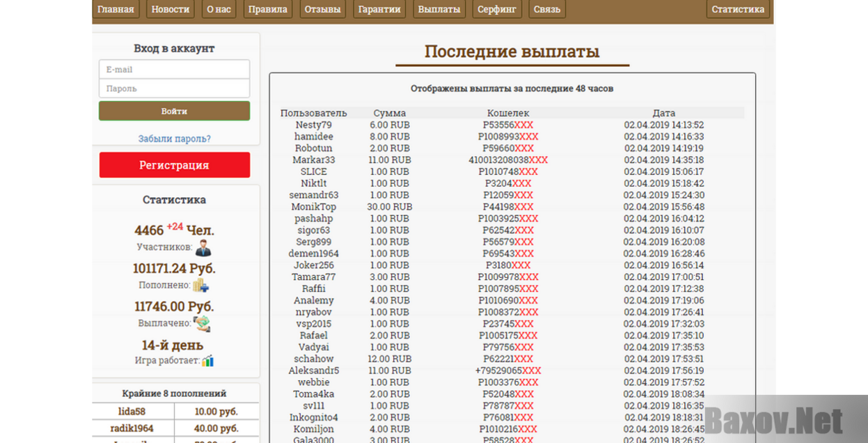Click the date 02.04.2019 14:13:52

[x=664, y=125]
